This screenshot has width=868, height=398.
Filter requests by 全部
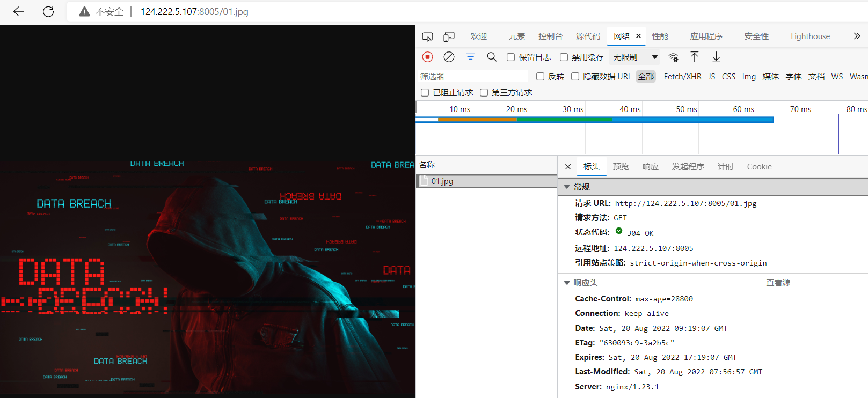(x=646, y=77)
